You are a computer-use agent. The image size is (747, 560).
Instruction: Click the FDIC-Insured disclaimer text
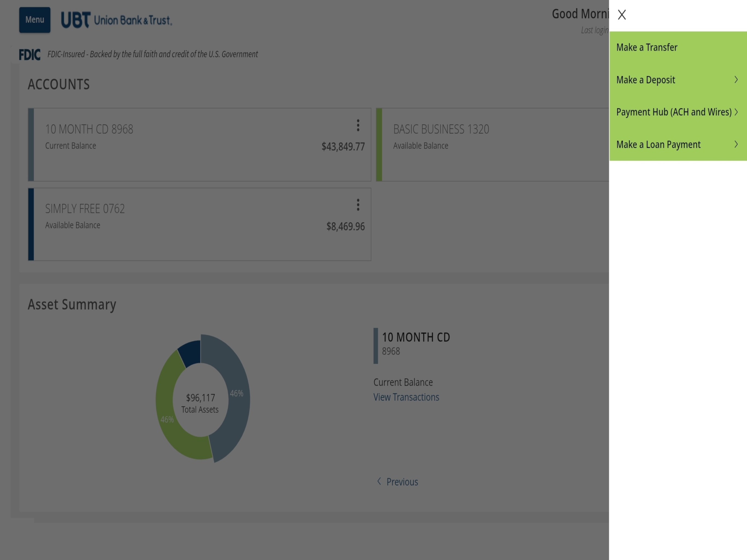153,54
